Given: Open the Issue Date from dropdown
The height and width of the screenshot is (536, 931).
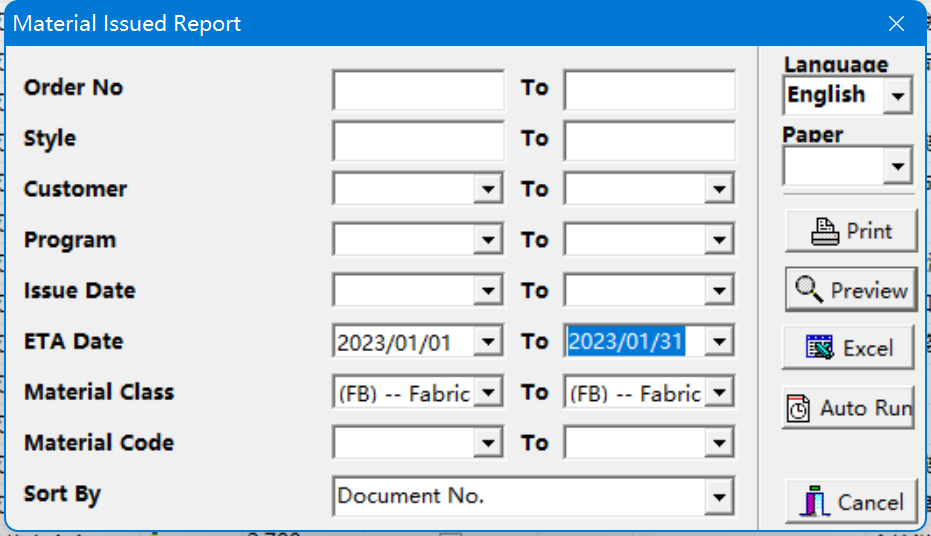Looking at the screenshot, I should (x=488, y=291).
